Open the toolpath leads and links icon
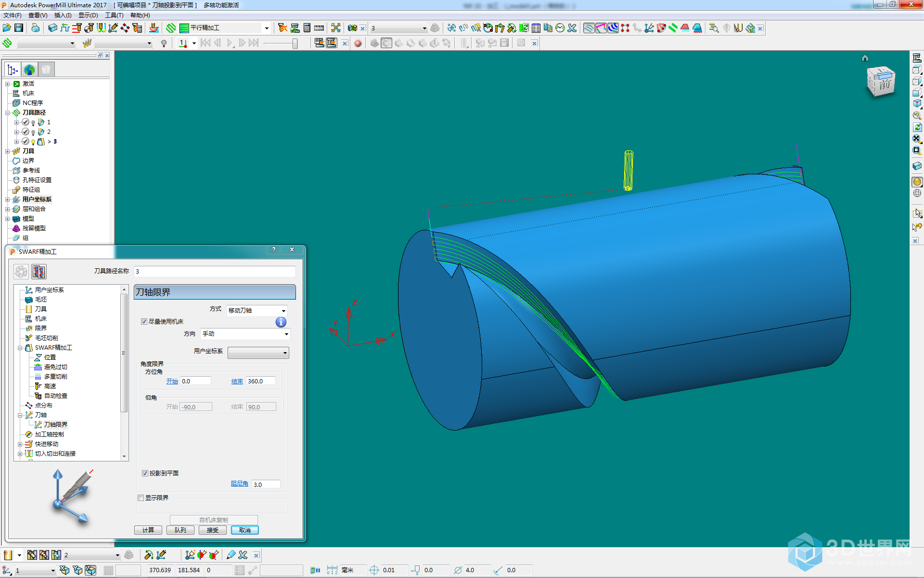The height and width of the screenshot is (578, 924). 101,28
